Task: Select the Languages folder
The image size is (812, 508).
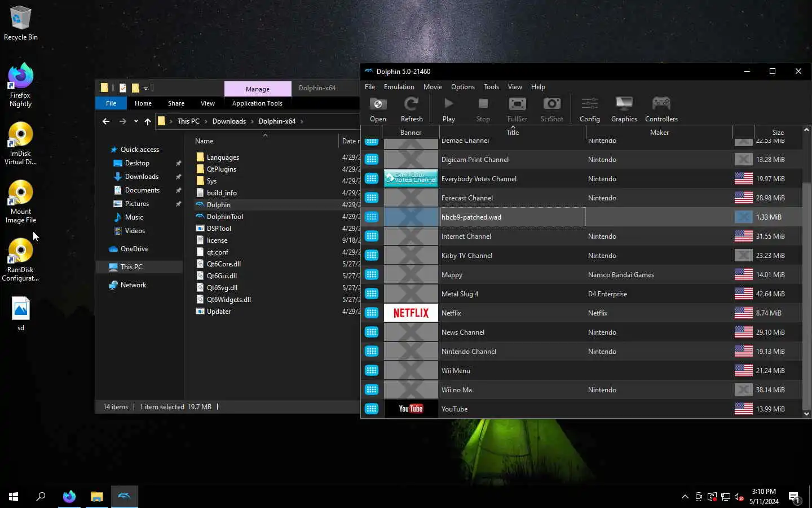Action: coord(223,157)
